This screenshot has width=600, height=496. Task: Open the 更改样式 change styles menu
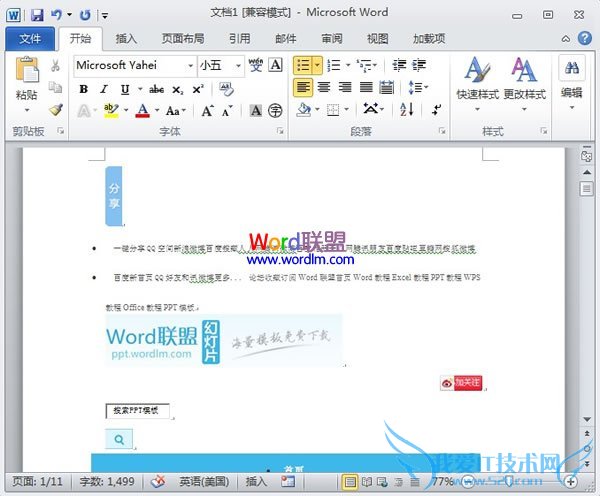click(x=524, y=84)
